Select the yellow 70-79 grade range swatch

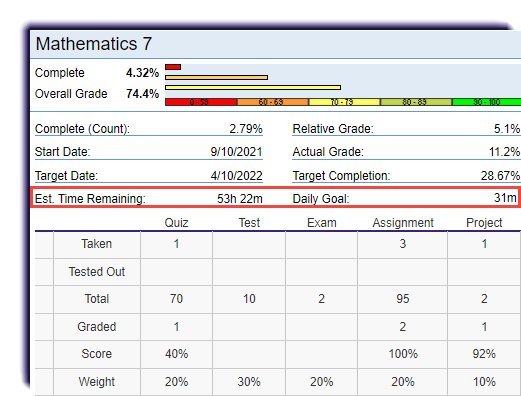[x=344, y=102]
